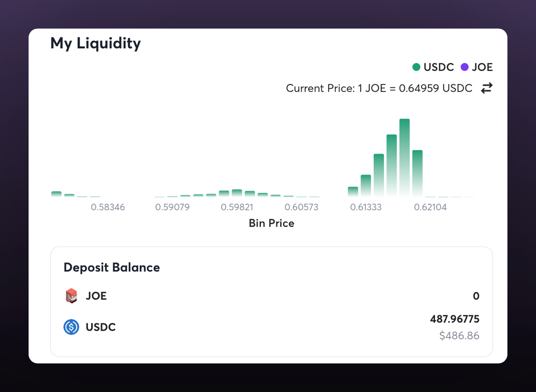This screenshot has height=392, width=536.
Task: Click the 0.59079 bin price label
Action: (172, 208)
